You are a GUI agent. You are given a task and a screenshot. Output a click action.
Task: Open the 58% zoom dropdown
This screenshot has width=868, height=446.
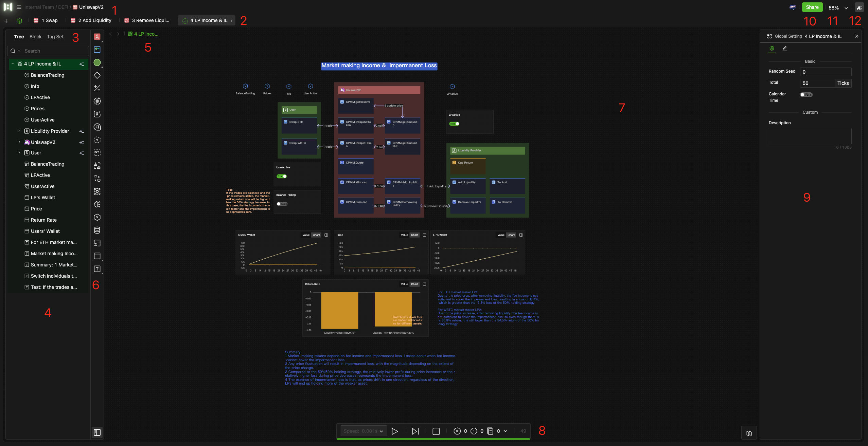click(846, 8)
